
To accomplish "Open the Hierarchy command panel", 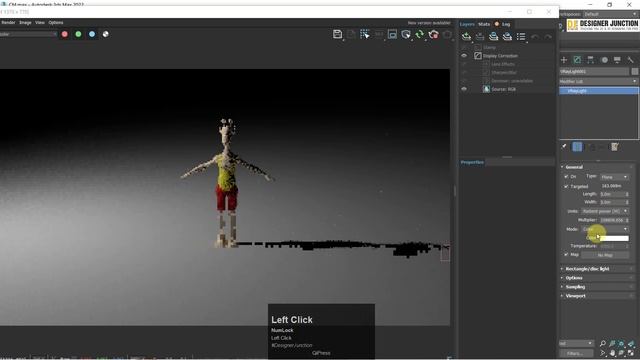I will coord(591,60).
